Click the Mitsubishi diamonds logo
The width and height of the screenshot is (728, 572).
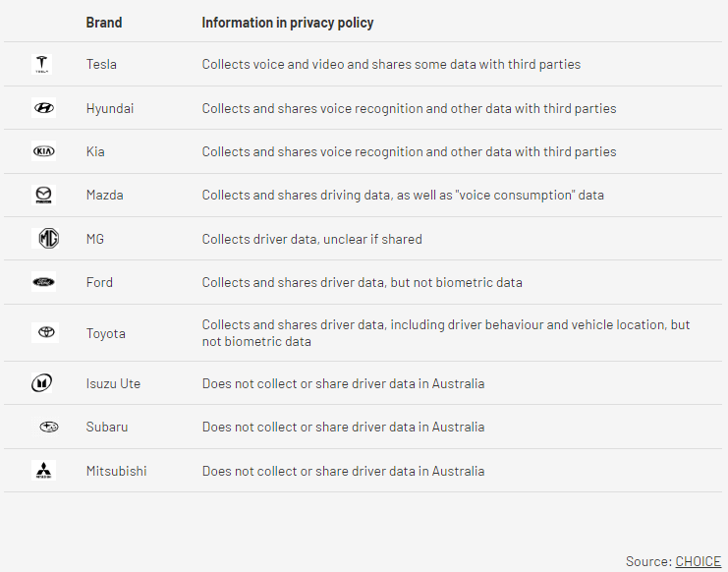[x=43, y=471]
